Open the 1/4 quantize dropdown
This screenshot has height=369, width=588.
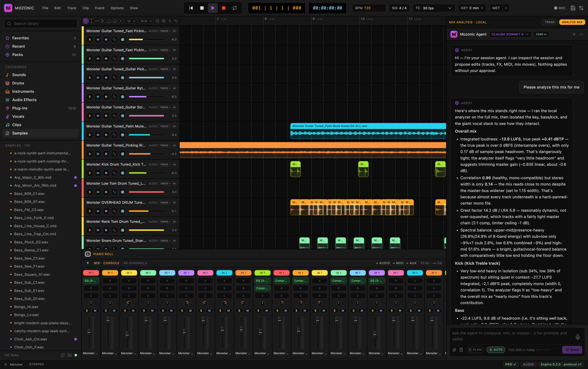tap(131, 21)
